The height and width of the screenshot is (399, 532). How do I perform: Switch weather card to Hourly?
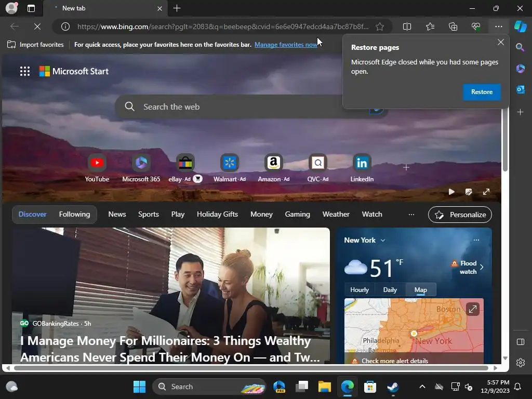[x=360, y=290]
